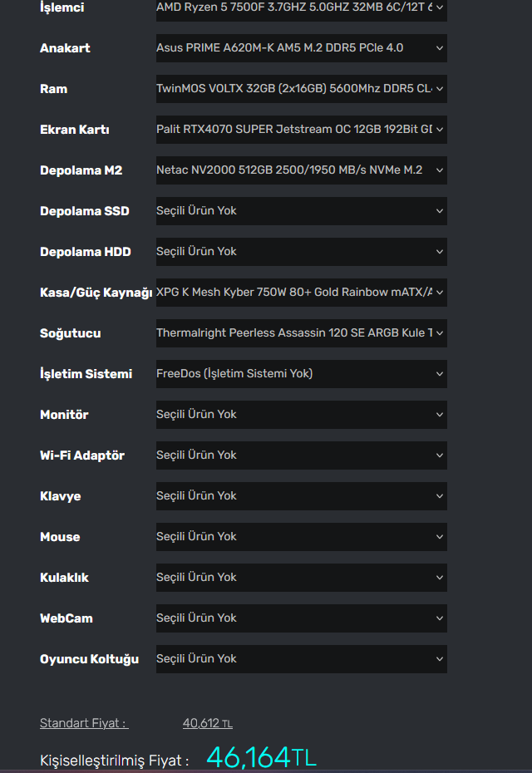This screenshot has width=532, height=773.
Task: Choose a Kulaklık headset option
Action: 301,578
